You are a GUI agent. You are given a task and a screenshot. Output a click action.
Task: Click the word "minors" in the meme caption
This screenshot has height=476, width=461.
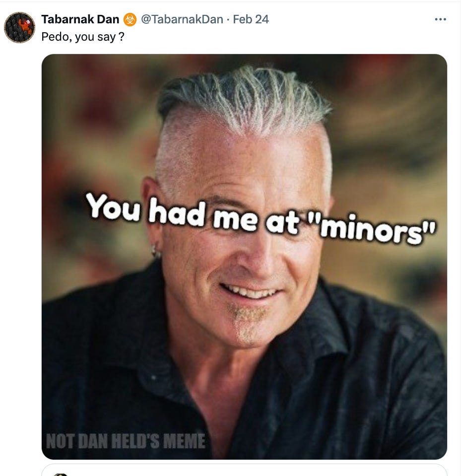tap(375, 229)
